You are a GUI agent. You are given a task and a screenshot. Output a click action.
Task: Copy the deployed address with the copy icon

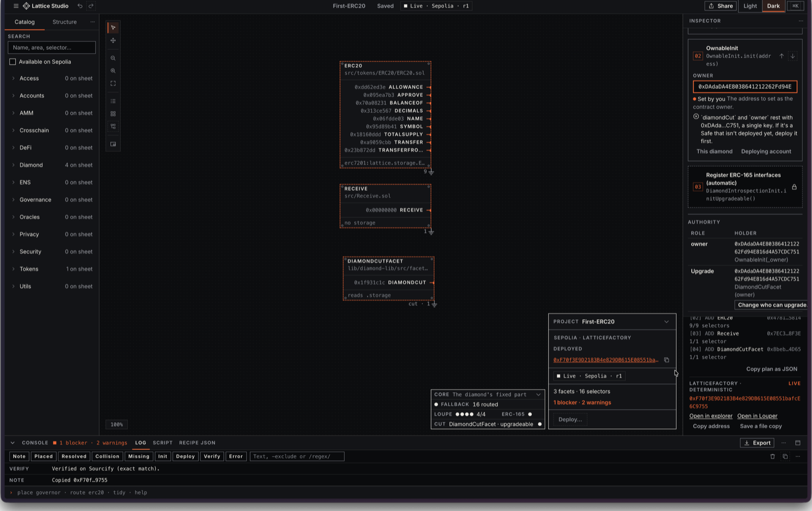coord(667,360)
